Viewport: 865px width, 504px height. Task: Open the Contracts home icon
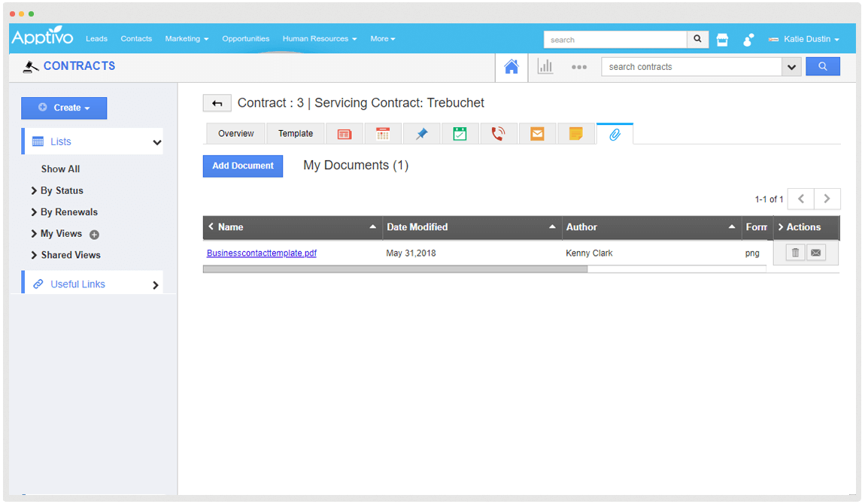511,67
